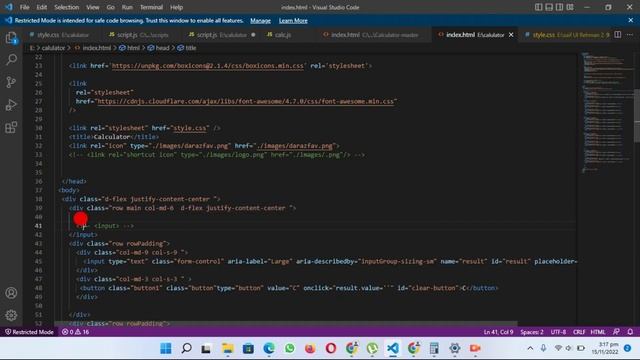Open the Manage gear menu

click(x=11, y=315)
